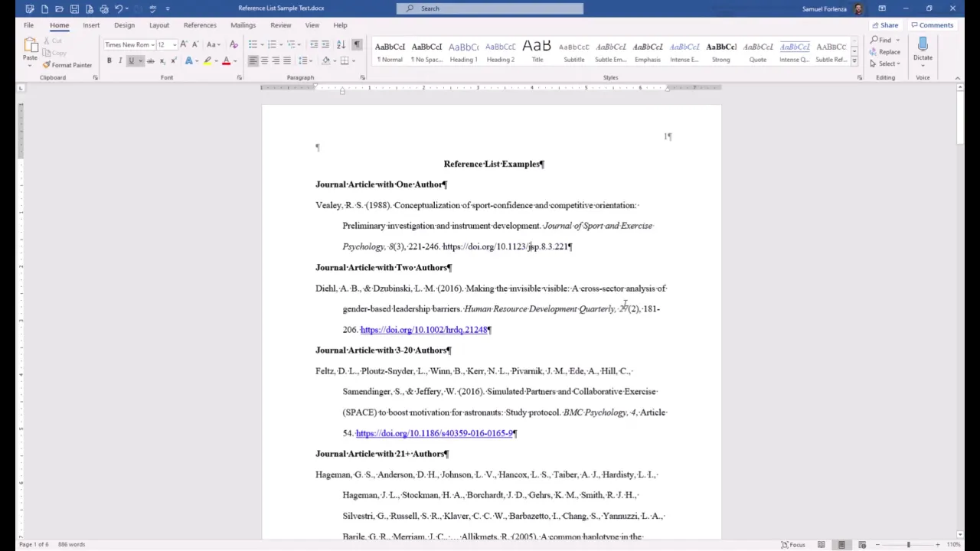Open the font size dropdown
This screenshot has height=551, width=980.
pyautogui.click(x=174, y=44)
